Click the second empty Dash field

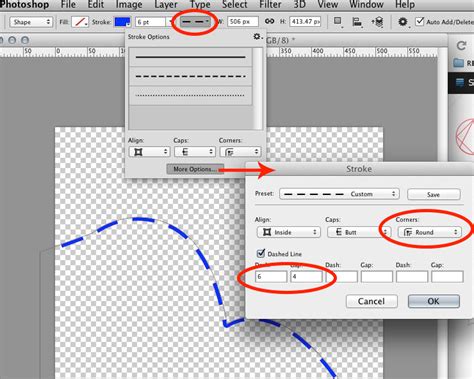[x=342, y=277]
